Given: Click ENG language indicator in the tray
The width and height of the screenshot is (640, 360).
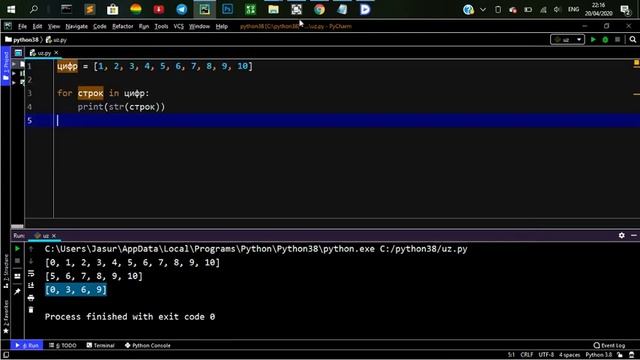Looking at the screenshot, I should coord(573,9).
